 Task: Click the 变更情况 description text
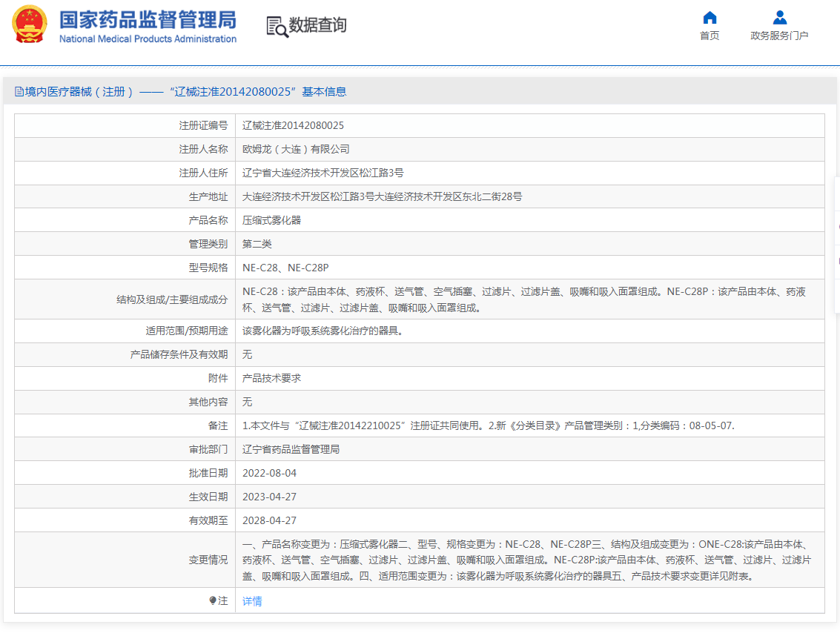point(526,560)
